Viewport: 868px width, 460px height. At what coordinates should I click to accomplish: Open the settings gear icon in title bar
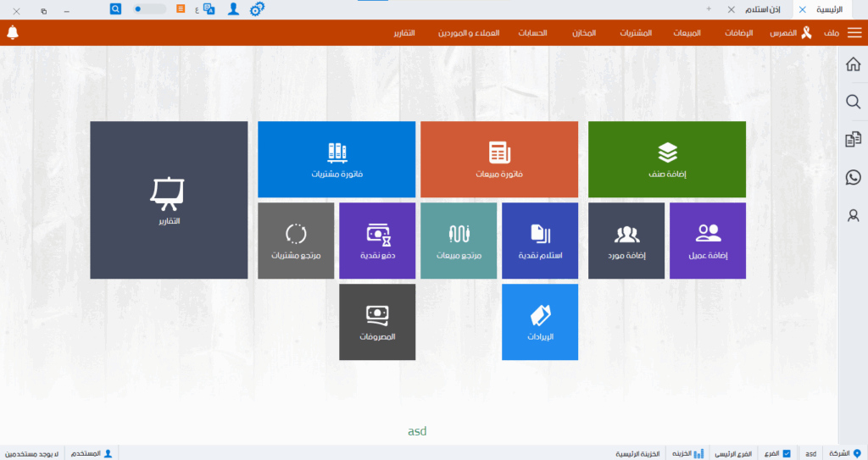(x=257, y=9)
